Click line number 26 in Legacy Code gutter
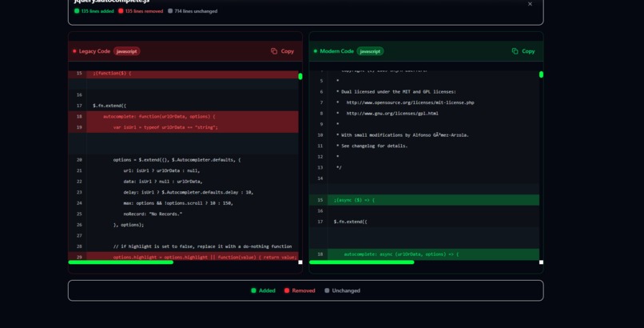Viewport: 644px width, 328px height. coord(79,225)
